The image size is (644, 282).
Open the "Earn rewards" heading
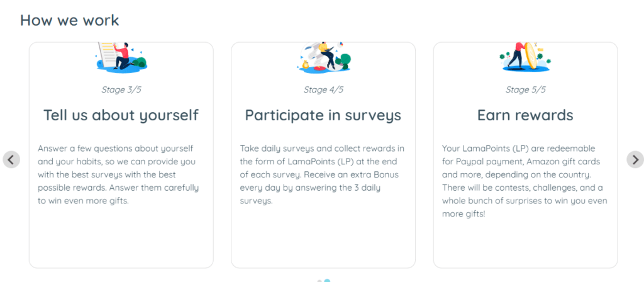point(525,115)
